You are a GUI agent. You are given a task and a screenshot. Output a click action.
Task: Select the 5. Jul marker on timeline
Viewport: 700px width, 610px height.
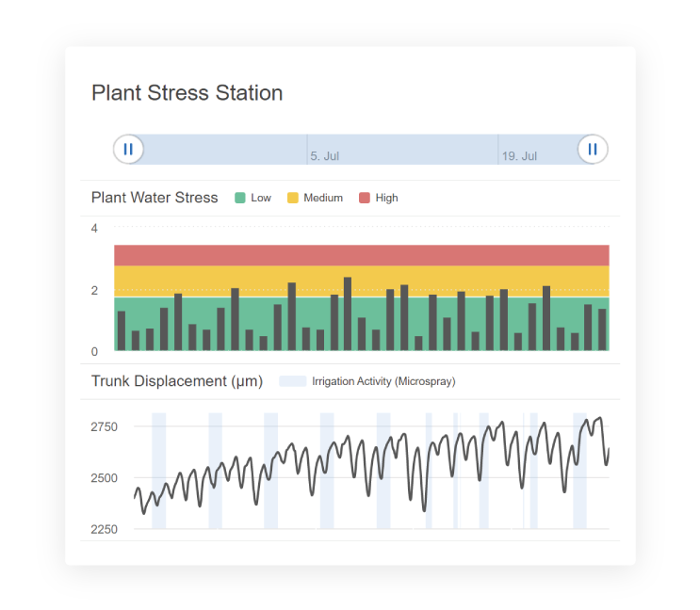pos(324,156)
